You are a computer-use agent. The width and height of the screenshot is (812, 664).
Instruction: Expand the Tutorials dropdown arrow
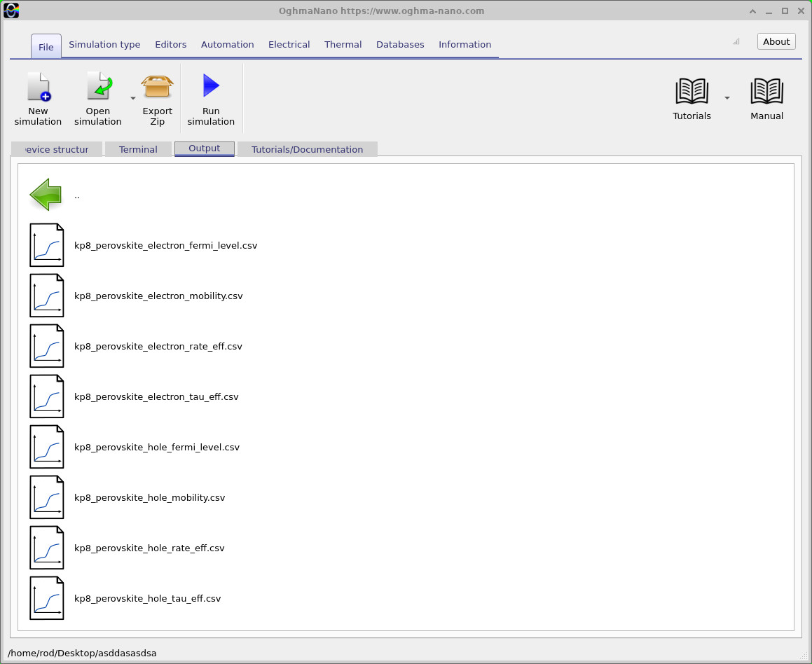(x=727, y=98)
